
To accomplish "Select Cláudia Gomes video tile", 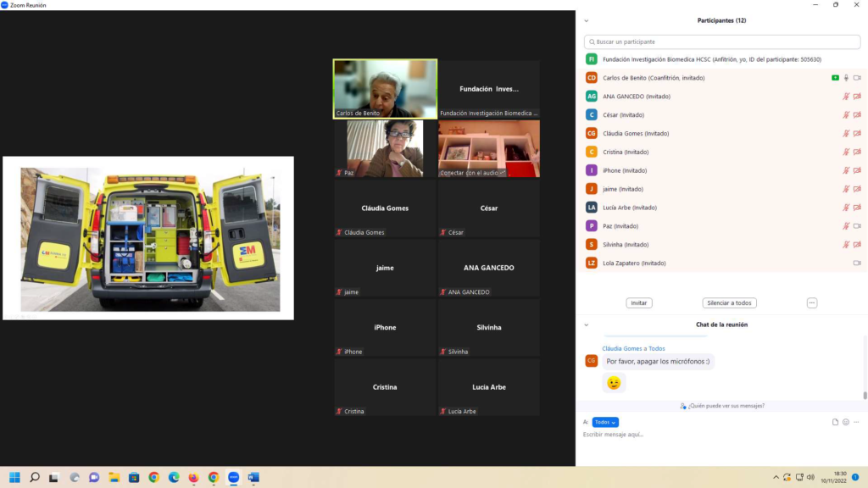I will (385, 208).
